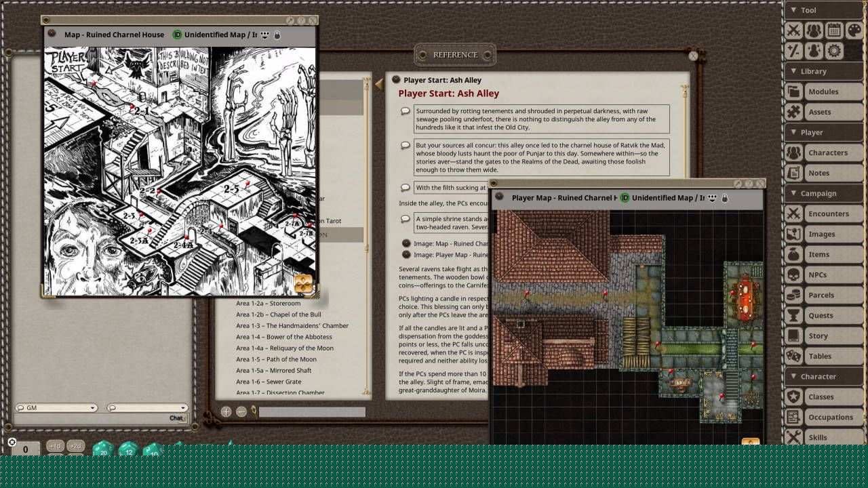Toggle the +1d dice modifier button
The image size is (868, 488).
click(x=55, y=446)
